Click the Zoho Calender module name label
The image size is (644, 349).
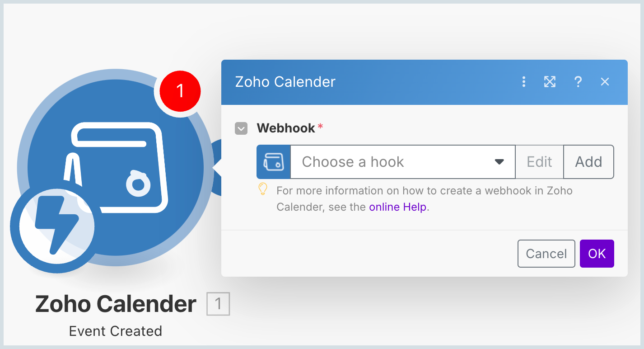click(116, 304)
